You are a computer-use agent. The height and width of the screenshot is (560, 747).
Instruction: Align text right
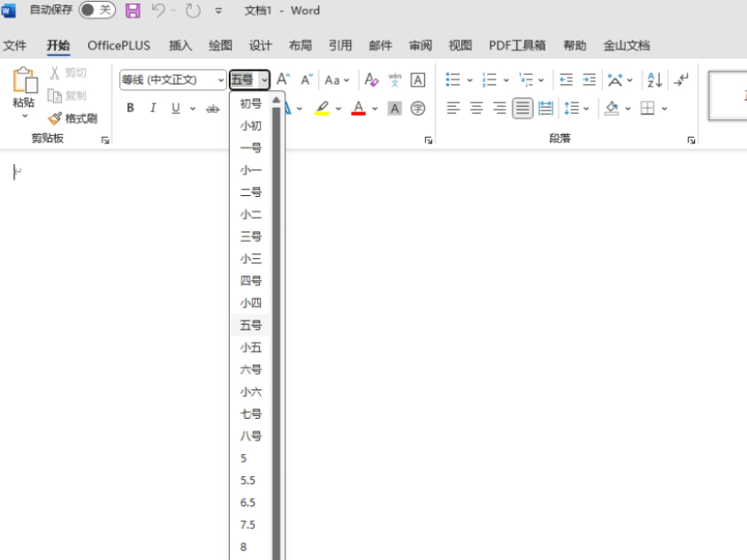pyautogui.click(x=499, y=109)
